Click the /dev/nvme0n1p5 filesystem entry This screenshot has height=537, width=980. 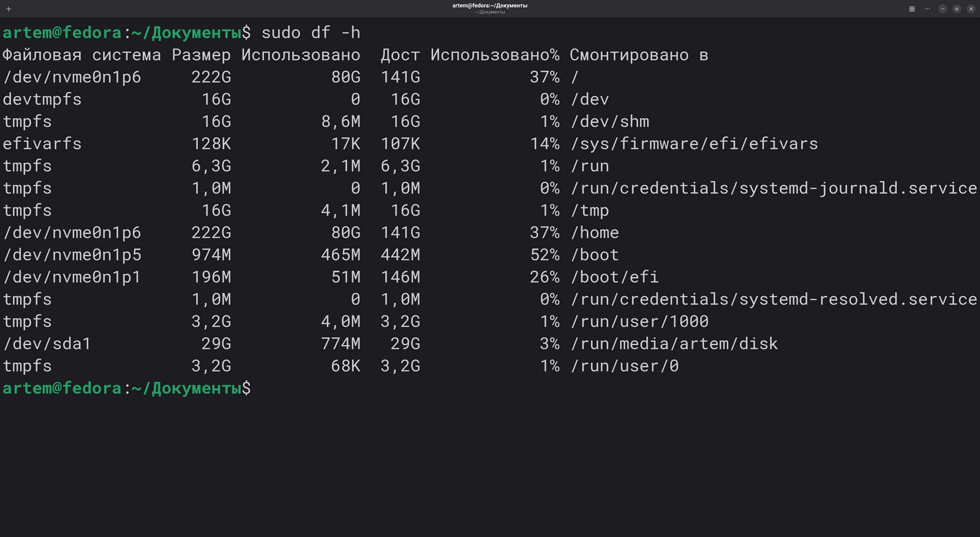click(x=72, y=255)
